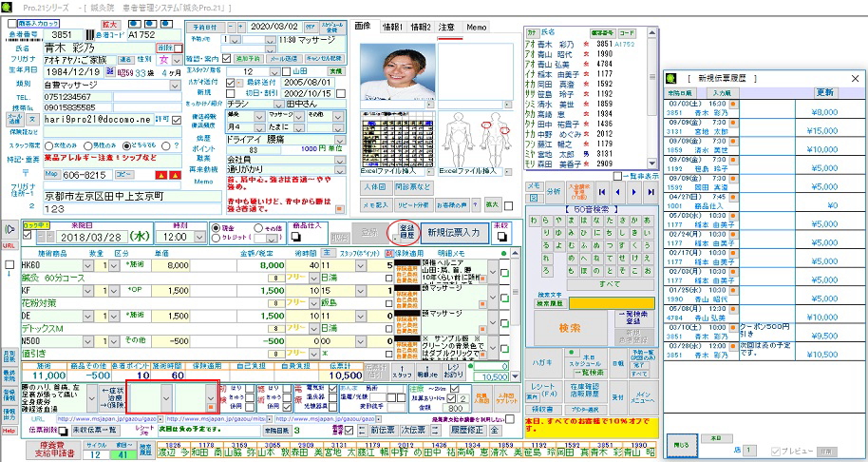The image size is (868, 462).
Task: Click the 登録履歴 button
Action: coord(406,232)
